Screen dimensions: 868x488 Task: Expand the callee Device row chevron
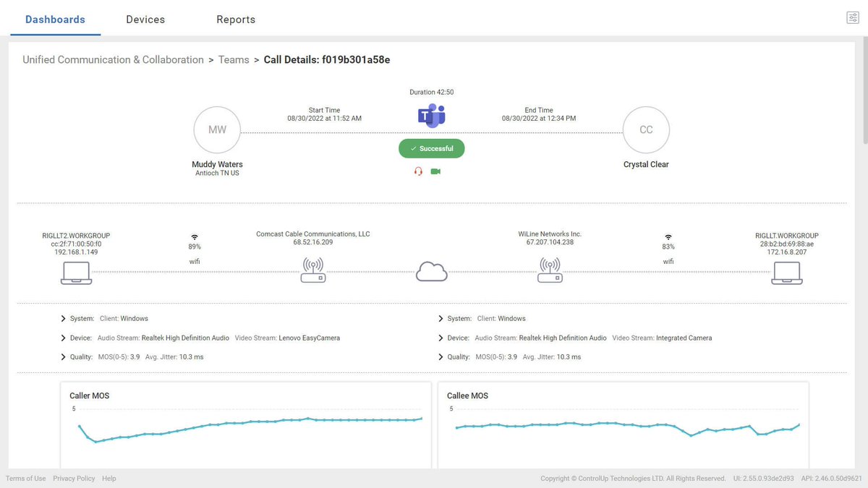point(441,338)
